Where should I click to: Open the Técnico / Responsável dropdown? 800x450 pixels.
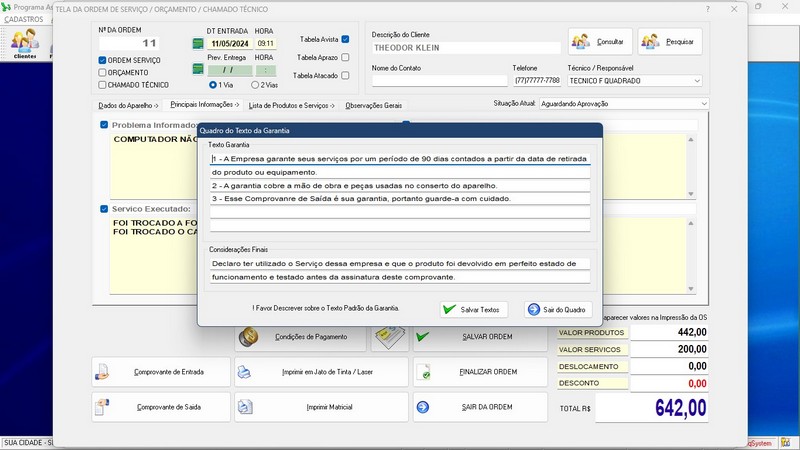696,81
